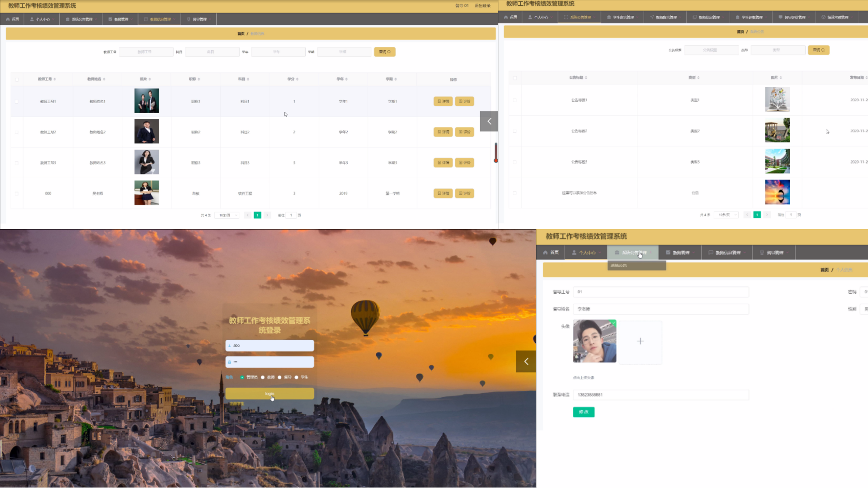868x488 pixels.
Task: Expand page size selector showing 10条/页
Action: 228,215
